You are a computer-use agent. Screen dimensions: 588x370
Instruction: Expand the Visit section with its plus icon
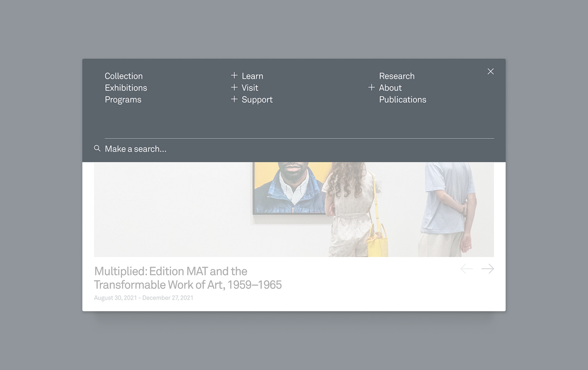234,88
